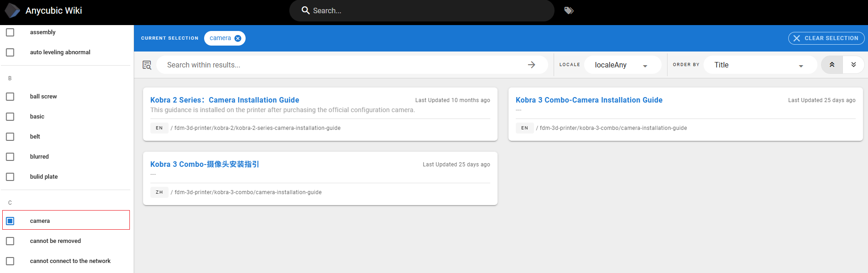This screenshot has height=273, width=868.
Task: Click the EN badge on Kobra 2 Series card
Action: click(159, 128)
